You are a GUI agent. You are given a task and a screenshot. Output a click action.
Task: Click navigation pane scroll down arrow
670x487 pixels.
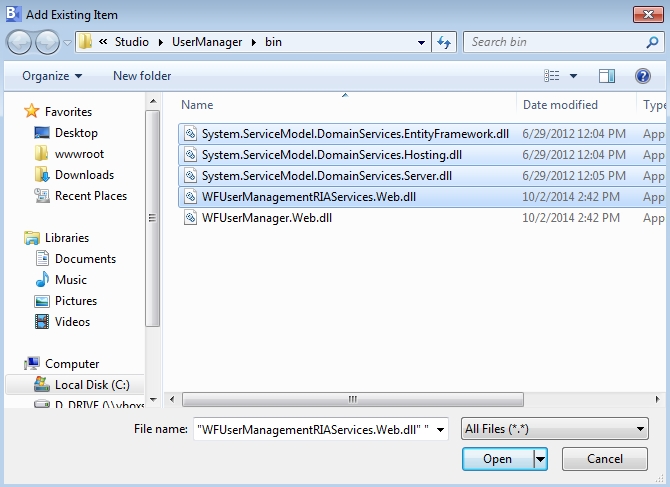153,400
